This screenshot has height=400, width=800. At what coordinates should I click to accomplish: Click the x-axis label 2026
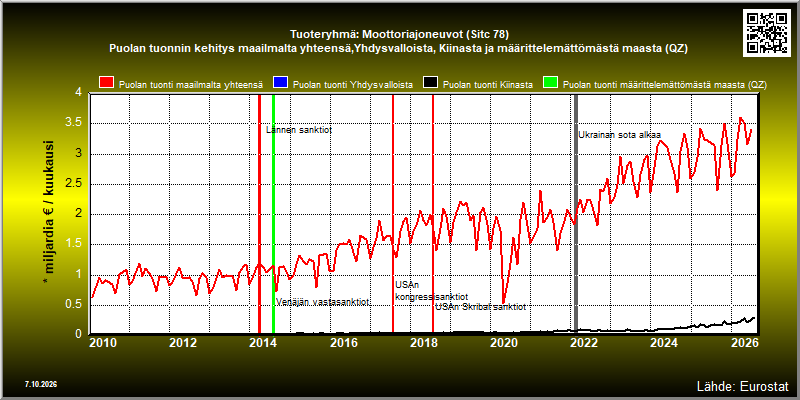[x=744, y=343]
